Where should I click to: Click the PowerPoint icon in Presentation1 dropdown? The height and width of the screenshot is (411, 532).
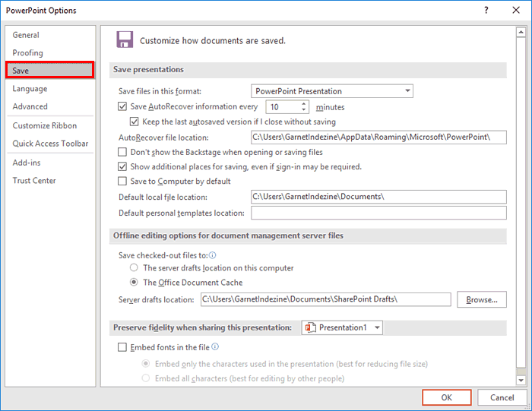point(310,327)
